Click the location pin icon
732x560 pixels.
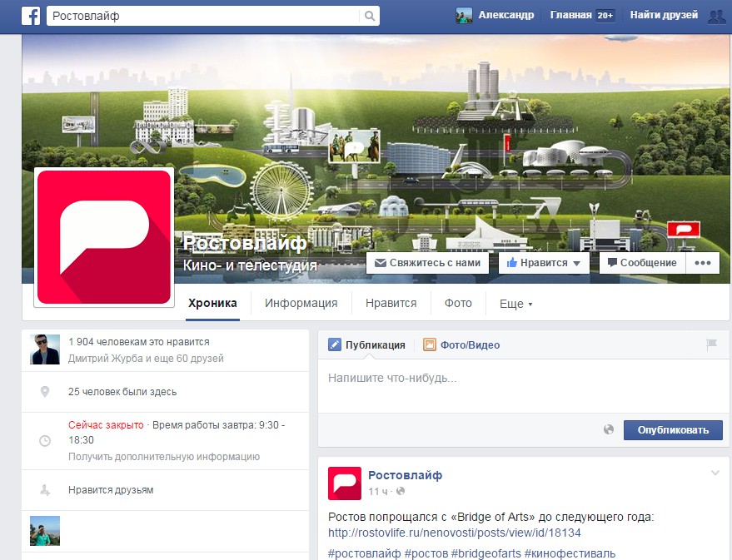tap(45, 392)
